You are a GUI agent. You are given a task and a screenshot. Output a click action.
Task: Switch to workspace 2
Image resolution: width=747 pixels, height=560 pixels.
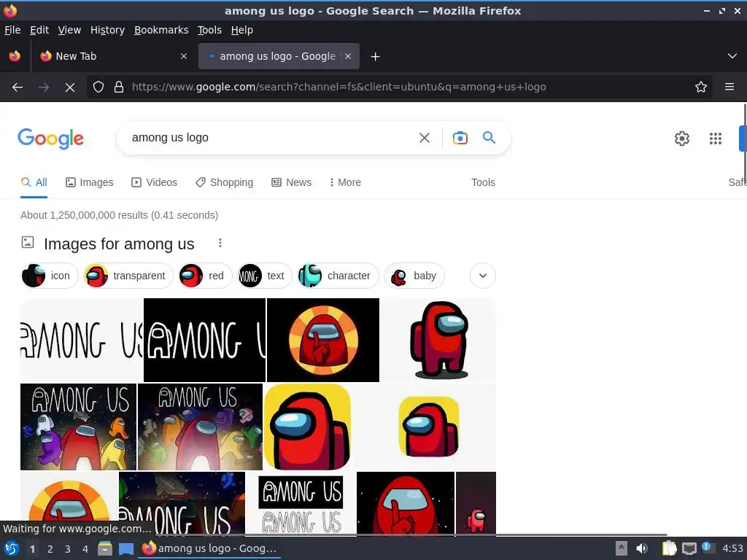click(x=50, y=549)
